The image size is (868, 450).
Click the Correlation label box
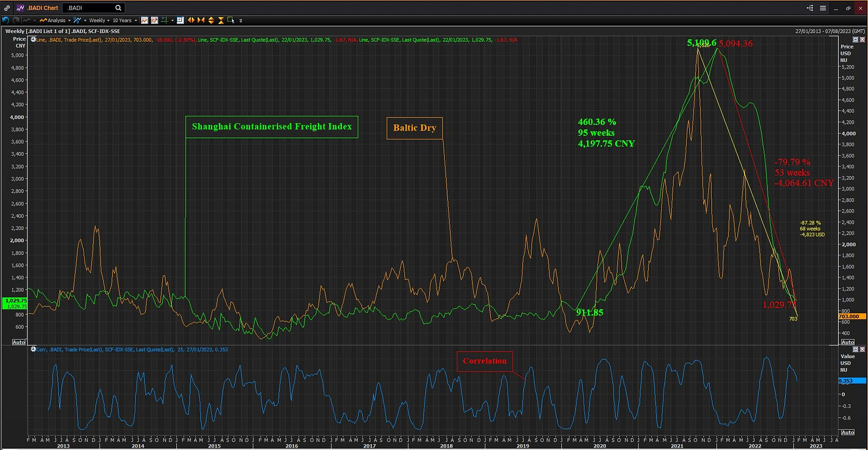485,361
